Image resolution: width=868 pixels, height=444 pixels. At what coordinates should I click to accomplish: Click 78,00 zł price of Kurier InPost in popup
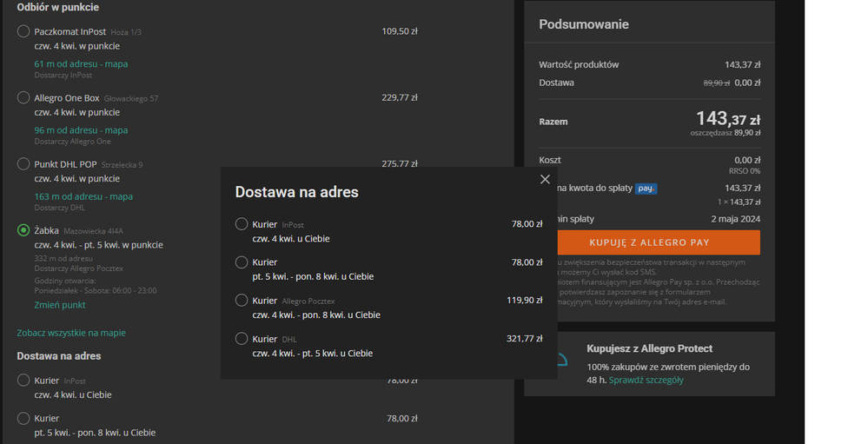pyautogui.click(x=527, y=224)
